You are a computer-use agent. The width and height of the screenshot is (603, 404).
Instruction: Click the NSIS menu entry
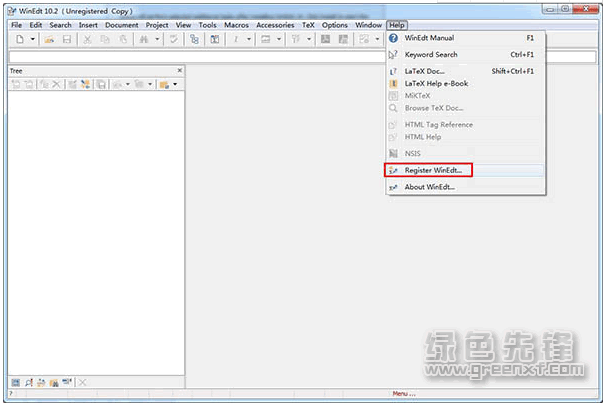click(466, 153)
